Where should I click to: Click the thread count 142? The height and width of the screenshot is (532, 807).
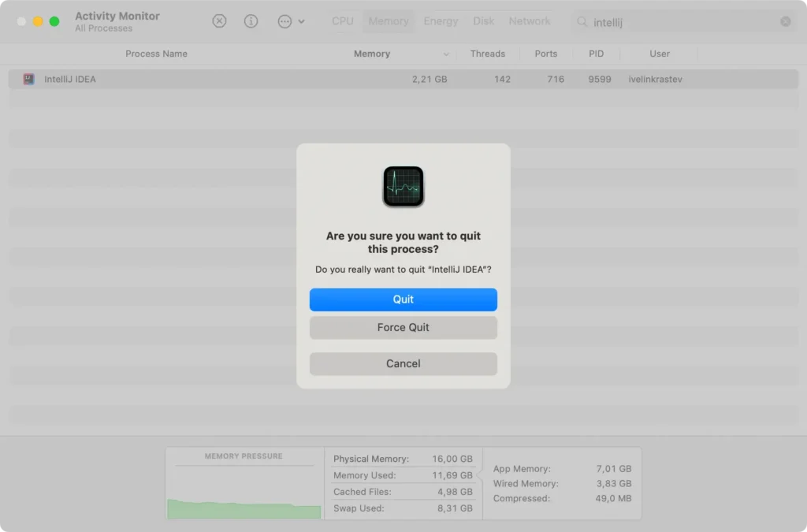click(x=502, y=80)
